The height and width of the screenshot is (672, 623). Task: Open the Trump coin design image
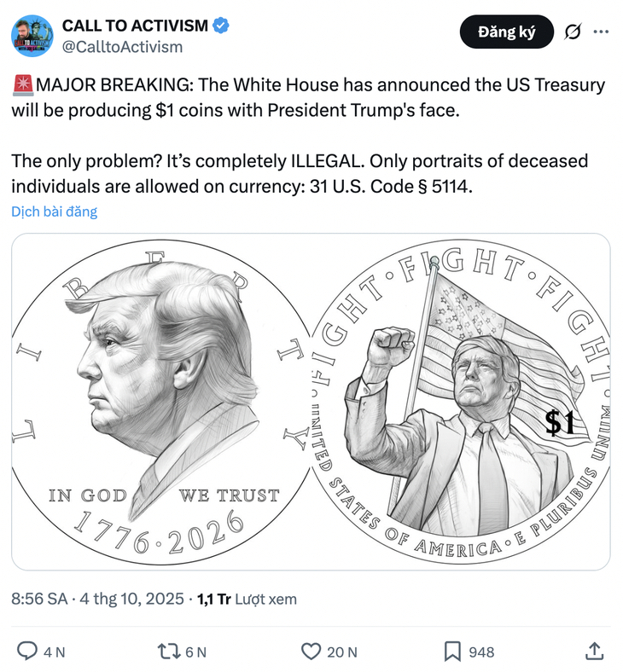(311, 402)
